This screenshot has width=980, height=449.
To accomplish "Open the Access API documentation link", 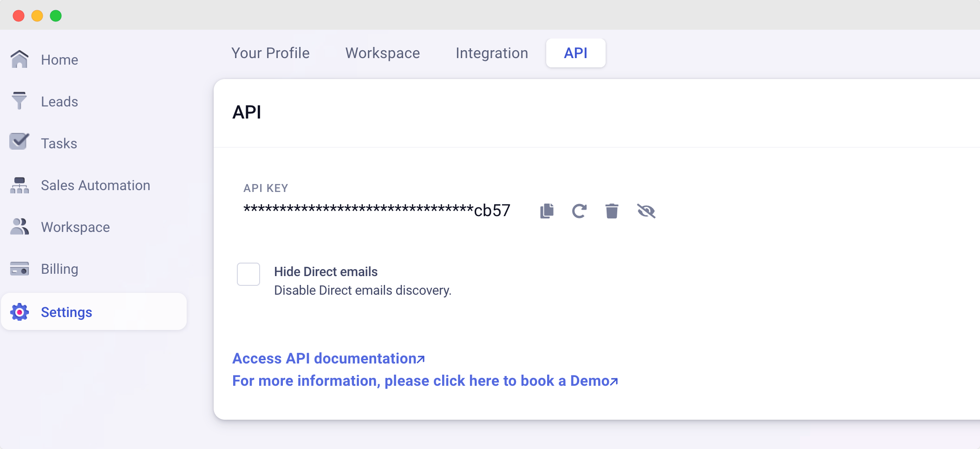I will coord(328,358).
